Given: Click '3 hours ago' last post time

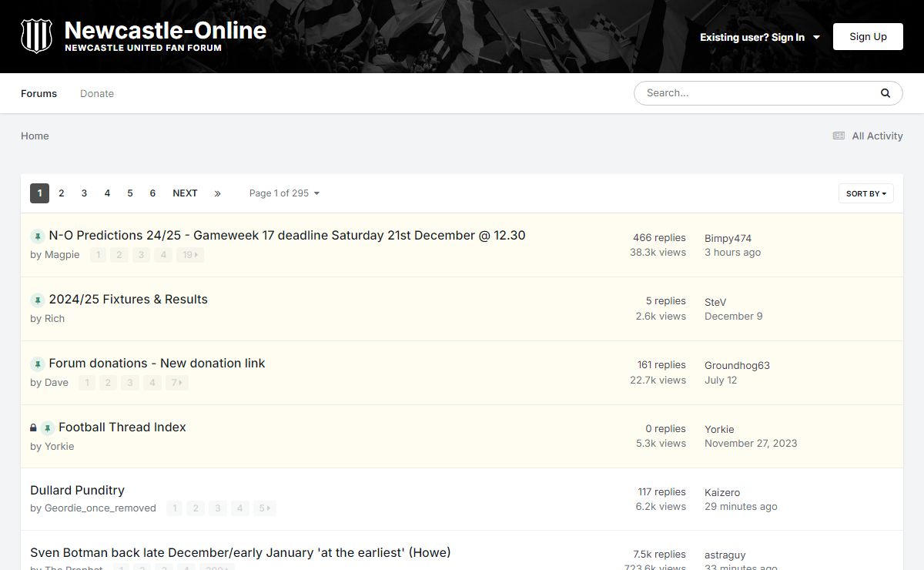Looking at the screenshot, I should 732,253.
